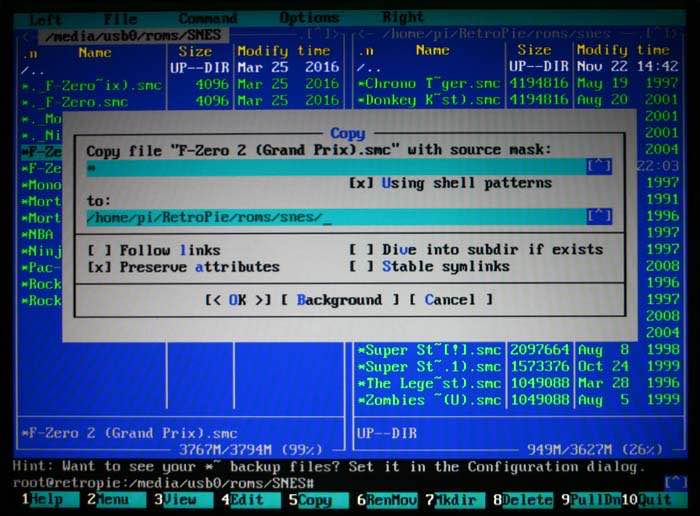Select Mono entry in left panel

42,184
